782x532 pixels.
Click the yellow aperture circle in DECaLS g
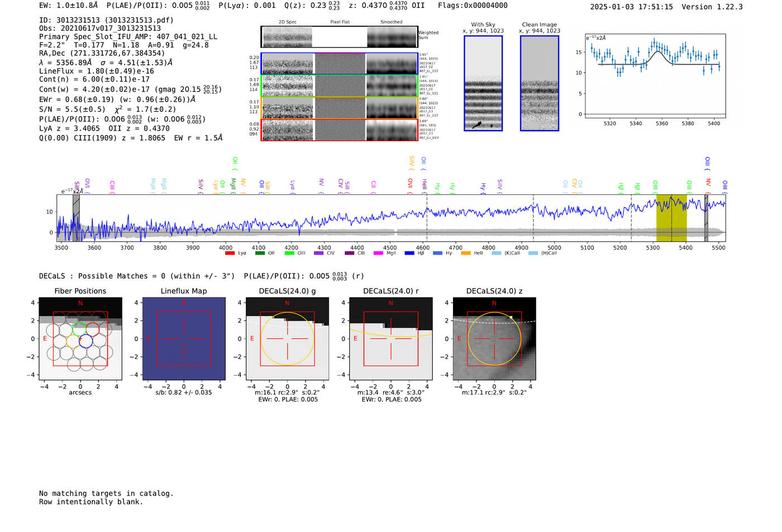(287, 339)
